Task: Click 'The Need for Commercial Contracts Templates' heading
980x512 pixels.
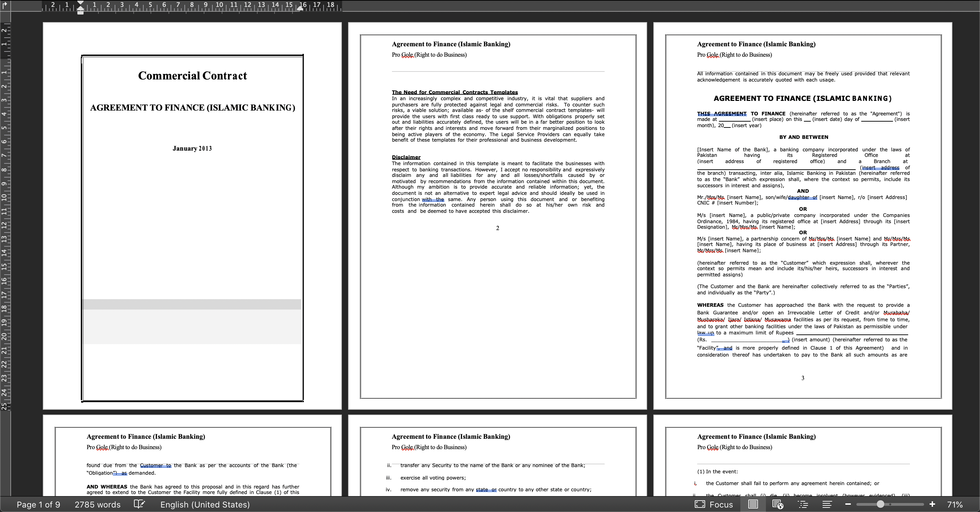Action: click(x=455, y=92)
